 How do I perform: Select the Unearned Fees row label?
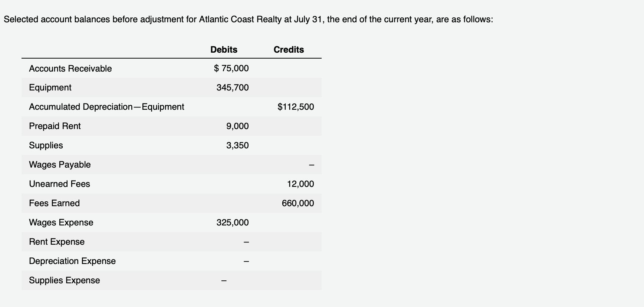59,184
